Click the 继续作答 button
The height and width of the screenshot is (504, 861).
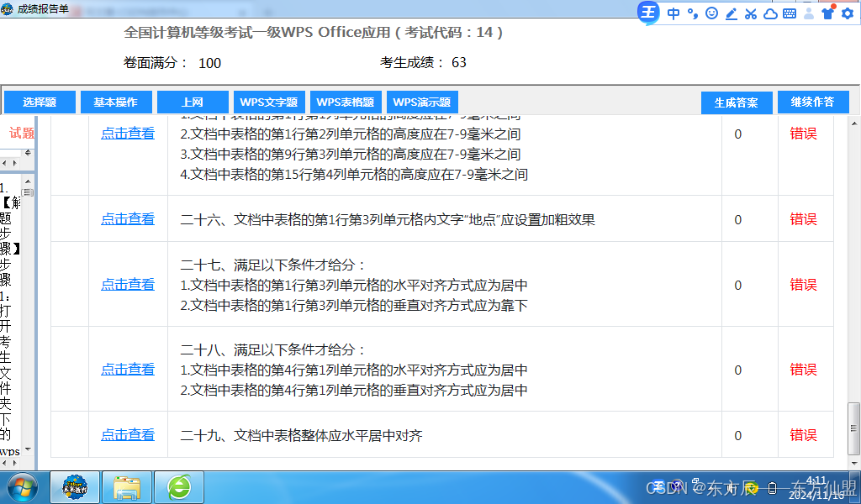click(813, 102)
